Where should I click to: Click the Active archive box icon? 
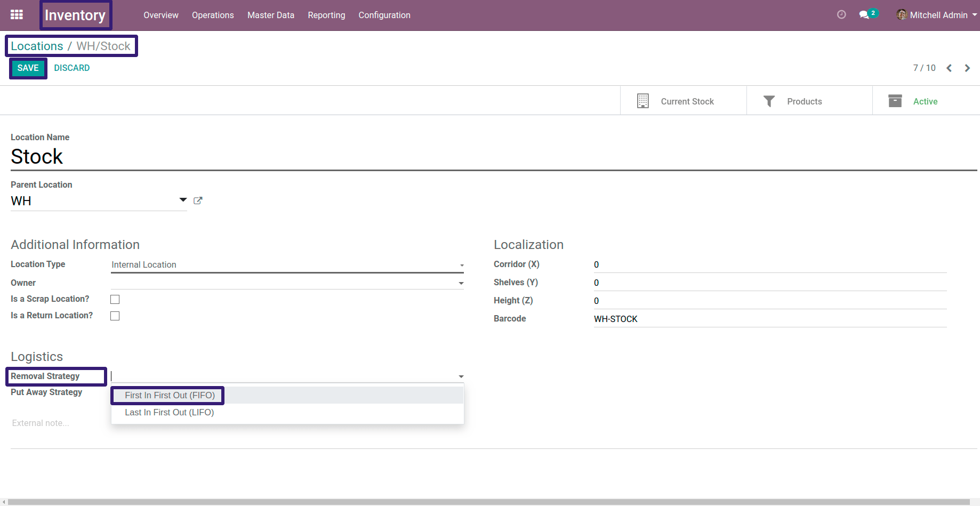(895, 101)
